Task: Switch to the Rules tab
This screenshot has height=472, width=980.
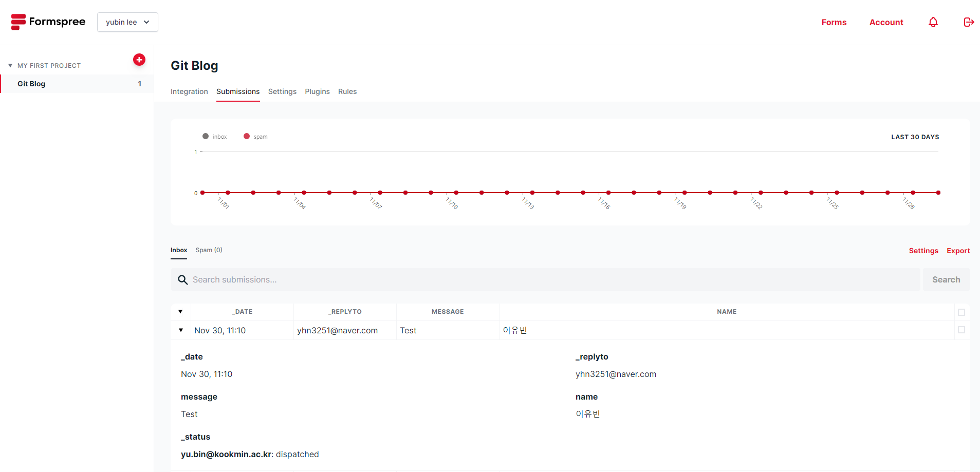Action: tap(347, 91)
